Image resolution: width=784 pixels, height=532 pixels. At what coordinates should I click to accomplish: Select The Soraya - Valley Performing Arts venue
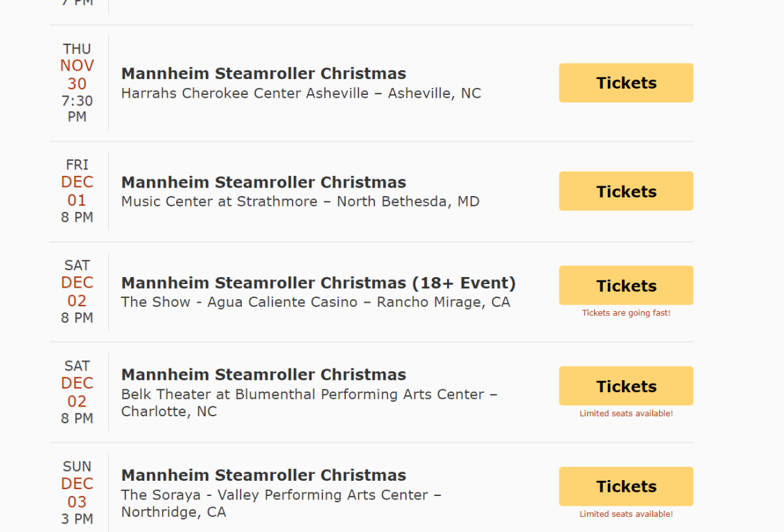281,495
